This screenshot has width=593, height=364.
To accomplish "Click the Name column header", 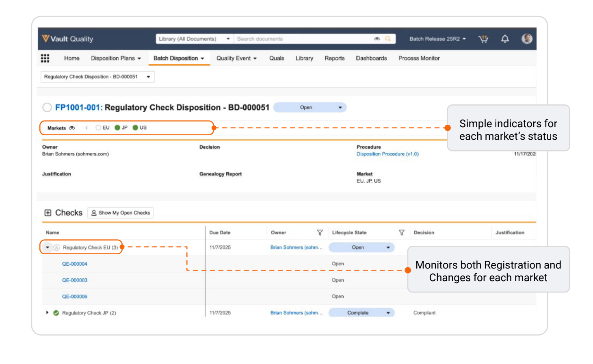I will (x=52, y=233).
